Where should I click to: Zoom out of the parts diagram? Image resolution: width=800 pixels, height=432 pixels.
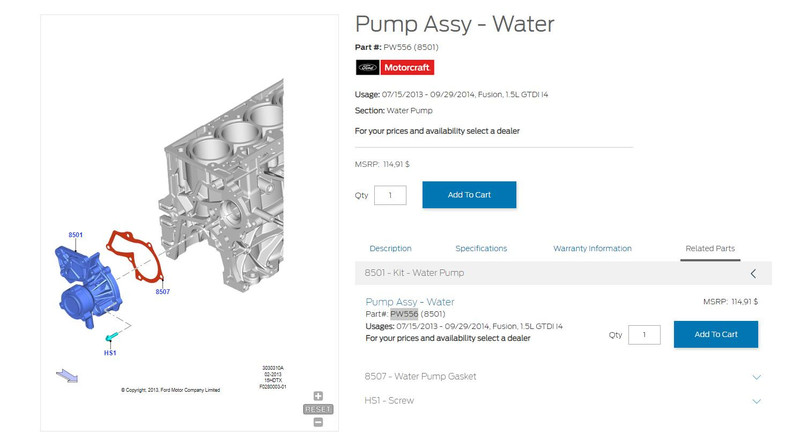click(318, 422)
